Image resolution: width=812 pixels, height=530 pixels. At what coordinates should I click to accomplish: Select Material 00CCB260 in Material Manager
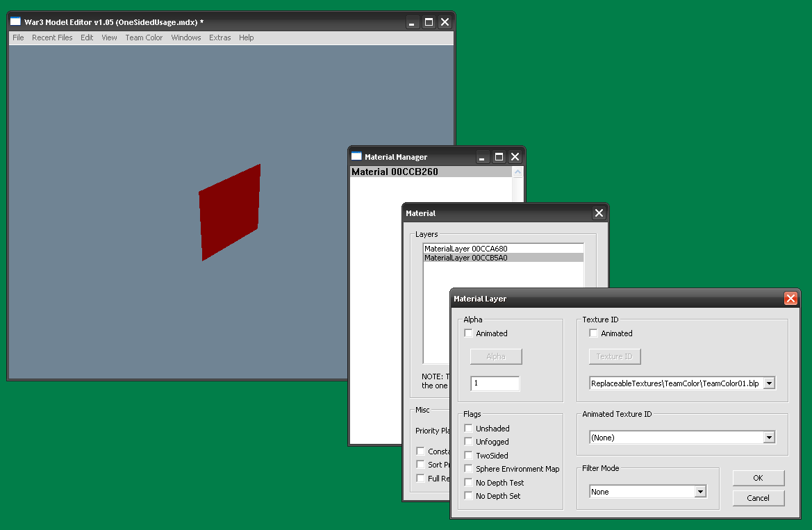pyautogui.click(x=431, y=172)
